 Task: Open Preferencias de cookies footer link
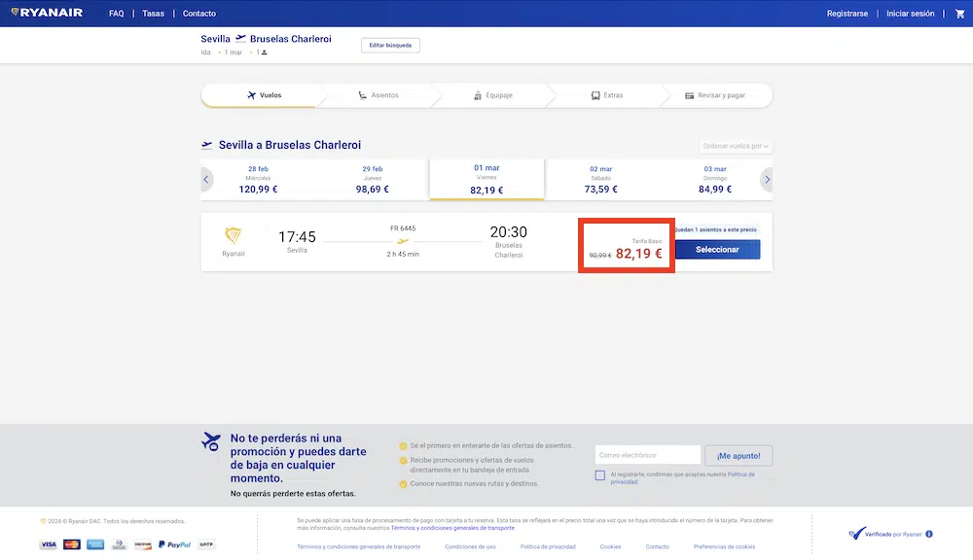point(724,547)
